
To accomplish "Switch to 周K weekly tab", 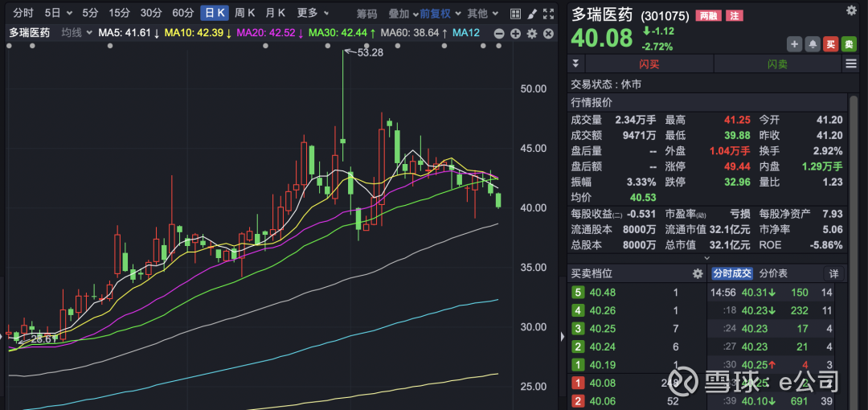I will (x=244, y=13).
